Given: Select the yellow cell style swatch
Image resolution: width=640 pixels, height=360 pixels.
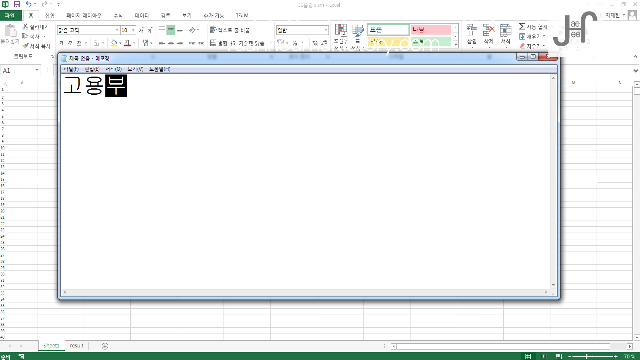Looking at the screenshot, I should 388,42.
